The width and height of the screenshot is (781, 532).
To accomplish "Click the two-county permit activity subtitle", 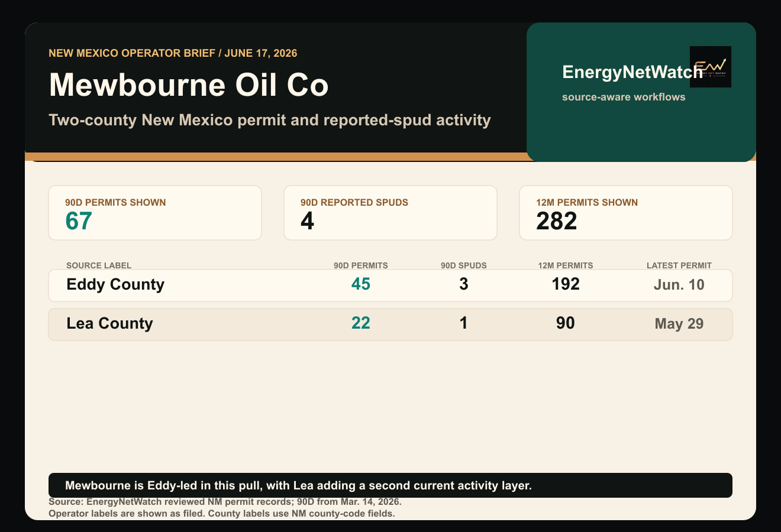I will coord(270,120).
